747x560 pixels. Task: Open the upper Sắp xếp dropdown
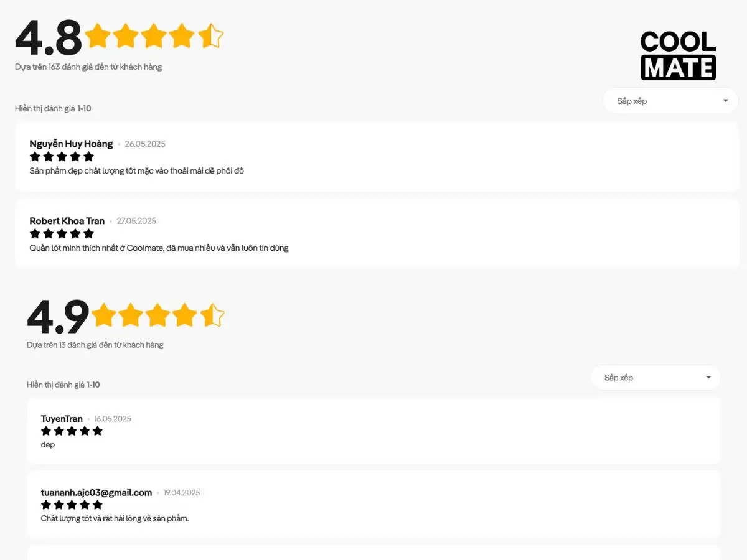pyautogui.click(x=670, y=101)
